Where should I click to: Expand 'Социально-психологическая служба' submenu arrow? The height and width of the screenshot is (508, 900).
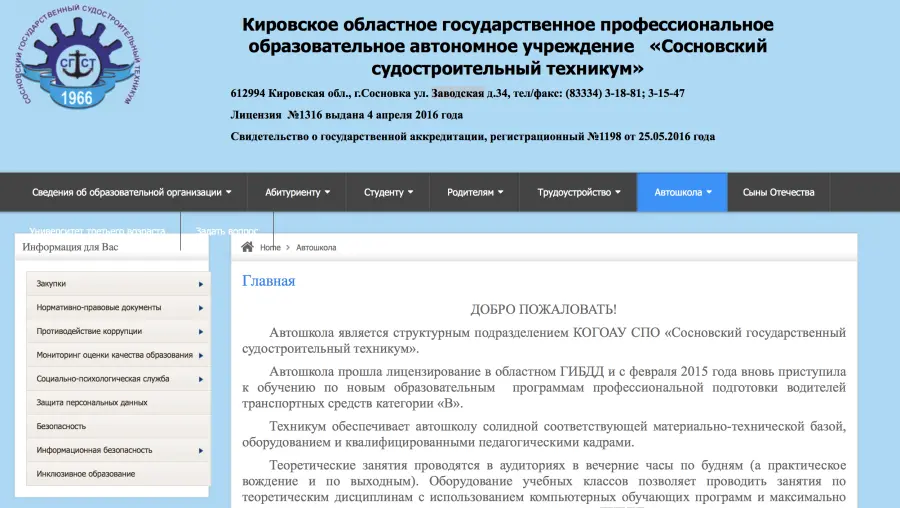click(x=201, y=379)
